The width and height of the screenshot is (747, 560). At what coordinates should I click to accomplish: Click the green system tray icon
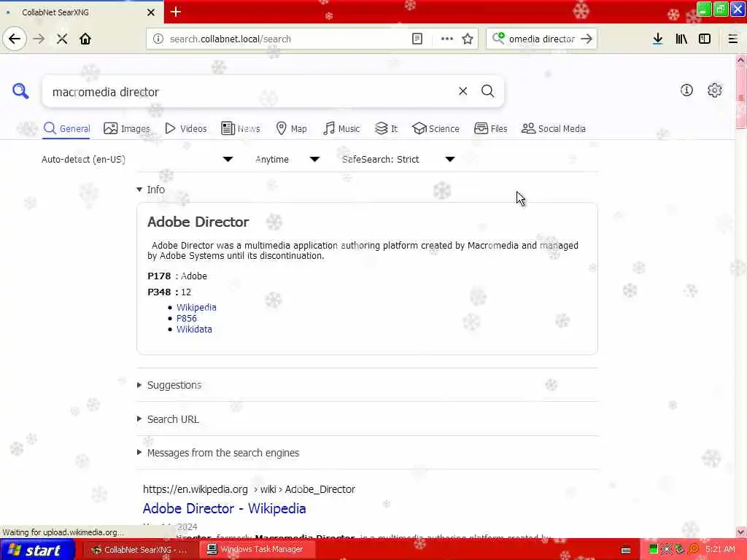click(x=653, y=549)
